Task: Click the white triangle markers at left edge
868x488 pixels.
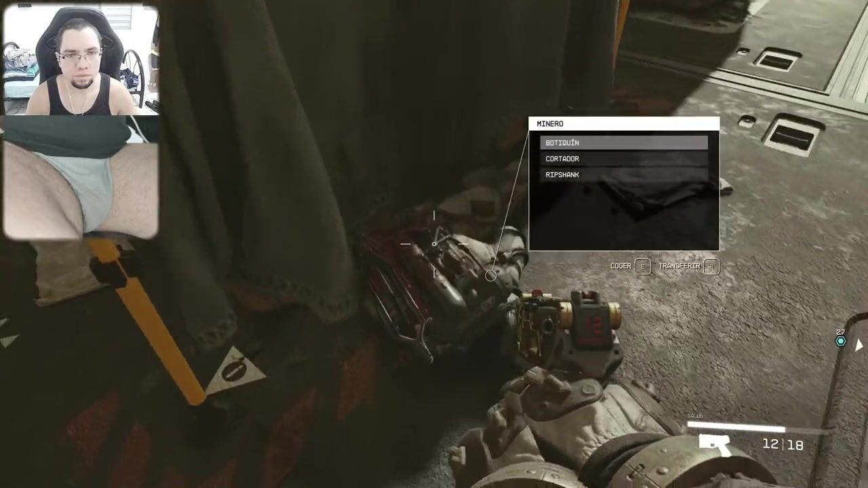Action: click(7, 335)
